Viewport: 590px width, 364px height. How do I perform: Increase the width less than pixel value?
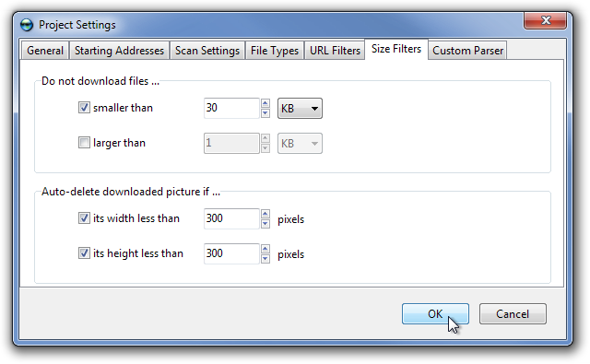tap(265, 214)
